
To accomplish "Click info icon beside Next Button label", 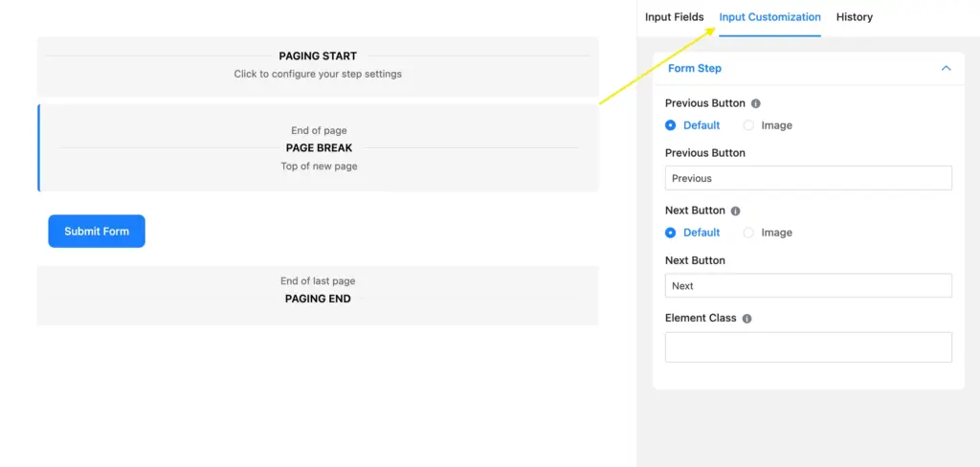I will click(736, 211).
